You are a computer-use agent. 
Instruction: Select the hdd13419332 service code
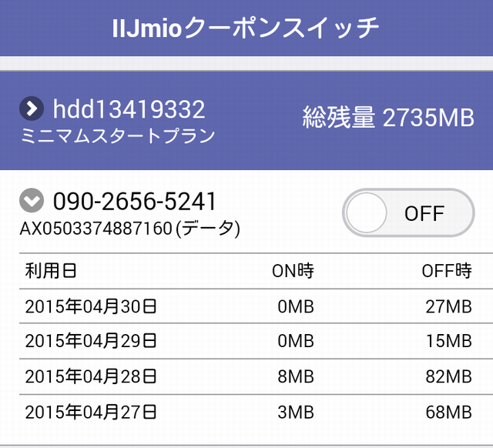(129, 109)
